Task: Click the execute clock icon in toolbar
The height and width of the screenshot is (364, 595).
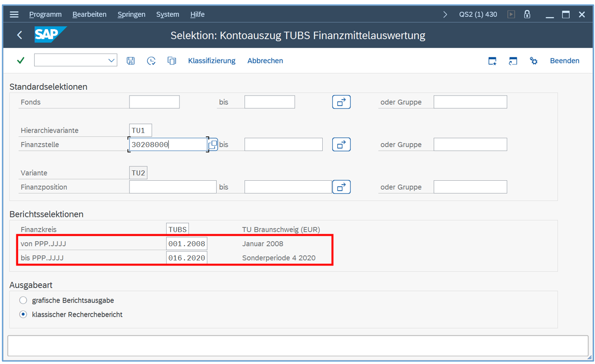Action: (x=151, y=60)
